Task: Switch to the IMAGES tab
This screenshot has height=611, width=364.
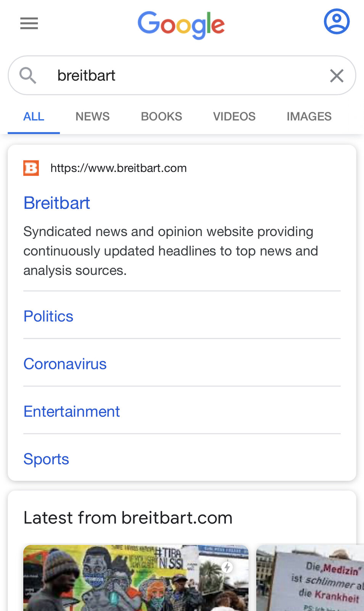Action: [309, 116]
